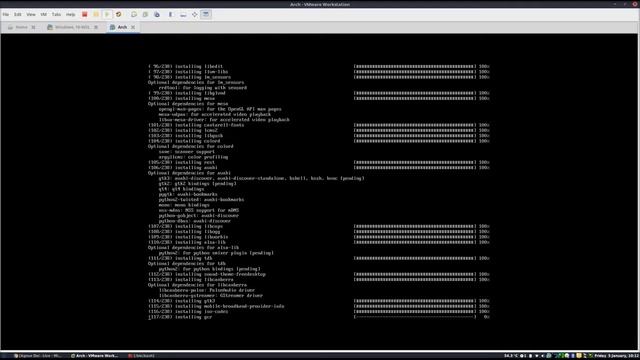Open the first browser taskbar entry
The height and width of the screenshot is (360, 640).
(x=38, y=356)
